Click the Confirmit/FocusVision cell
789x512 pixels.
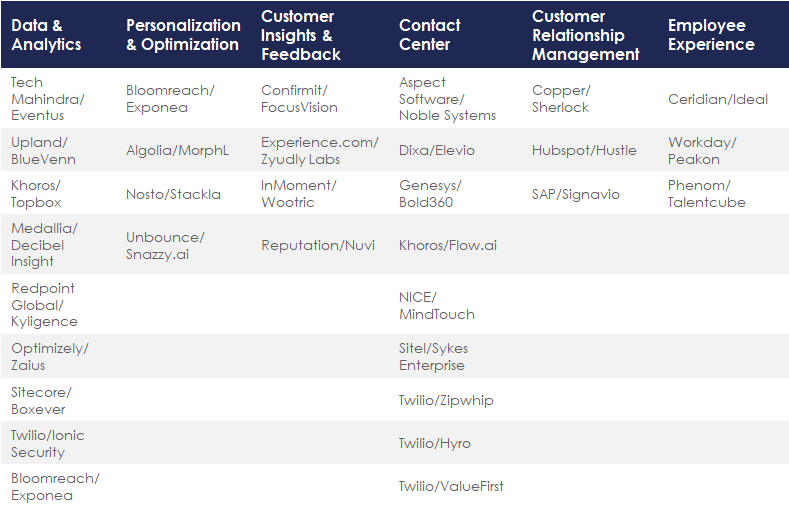(299, 99)
